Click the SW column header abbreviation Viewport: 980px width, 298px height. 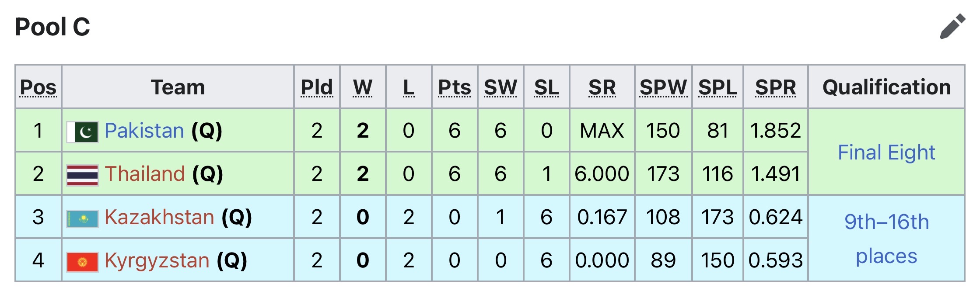point(500,87)
